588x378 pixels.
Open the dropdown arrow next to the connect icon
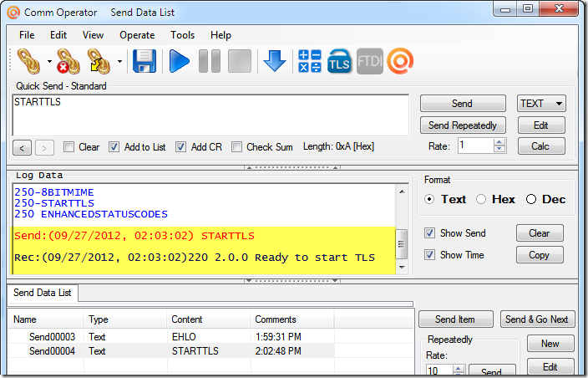point(49,61)
